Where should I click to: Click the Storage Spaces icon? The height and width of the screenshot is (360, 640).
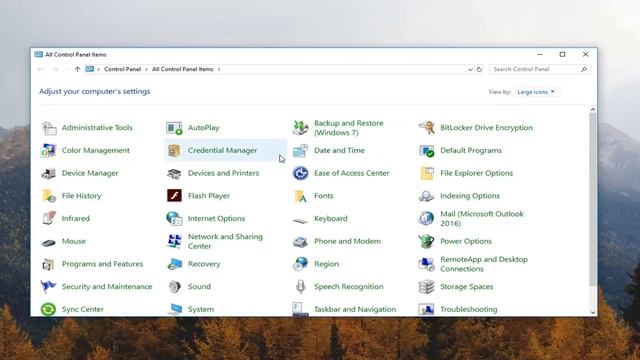click(x=427, y=287)
